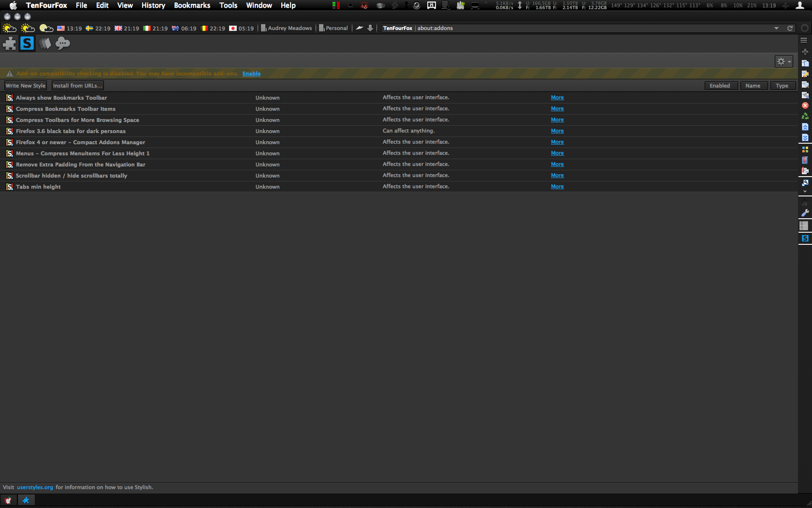This screenshot has height=508, width=812.
Task: Click Write New Style button
Action: (x=26, y=86)
